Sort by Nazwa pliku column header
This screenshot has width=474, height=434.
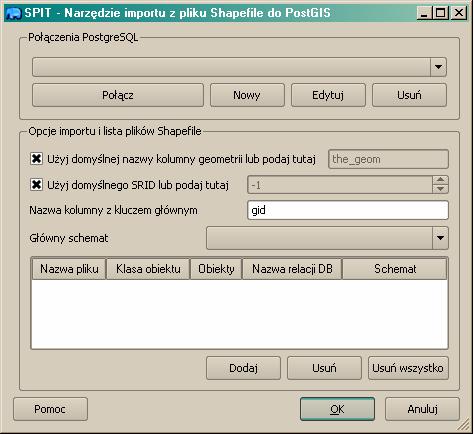pos(69,269)
